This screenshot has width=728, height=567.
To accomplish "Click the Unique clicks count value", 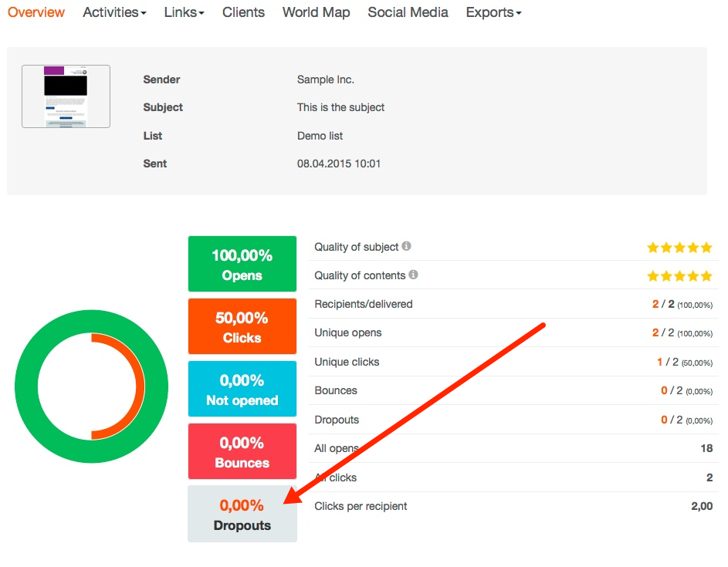I will tap(659, 362).
